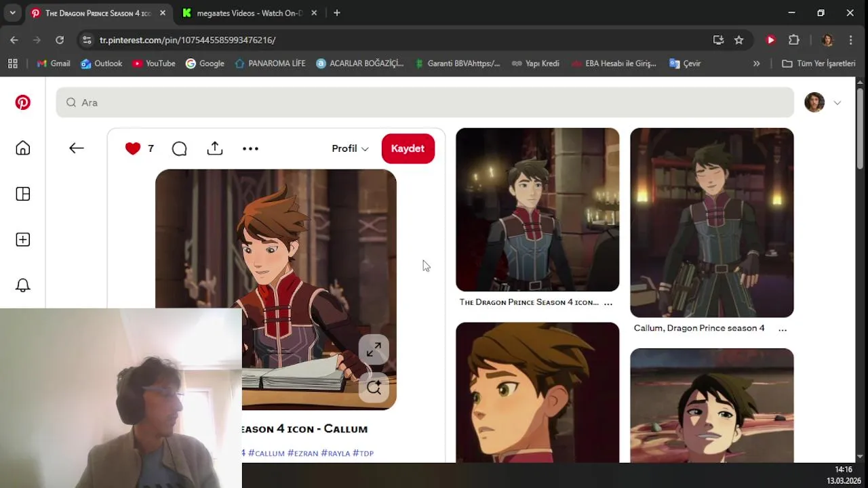
Task: Go to Pinterest home feed icon
Action: pyautogui.click(x=23, y=148)
